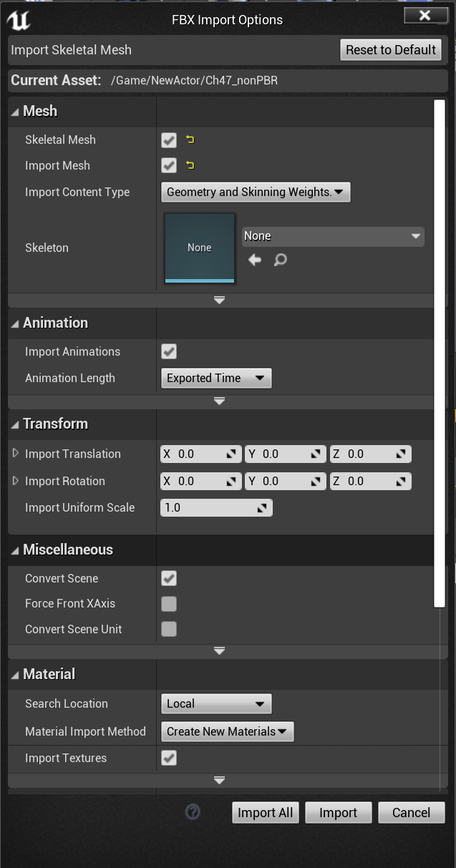The height and width of the screenshot is (868, 456).
Task: Show advanced Animation options arrow
Action: point(220,401)
